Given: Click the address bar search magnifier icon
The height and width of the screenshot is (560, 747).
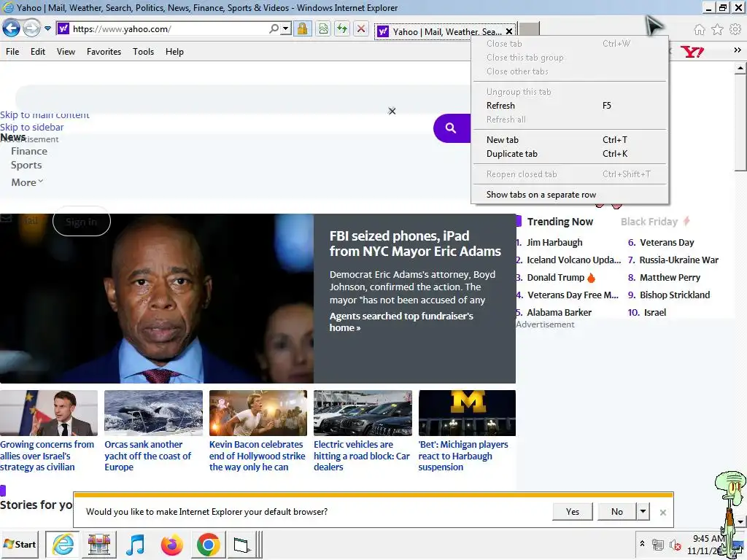Looking at the screenshot, I should [x=274, y=28].
